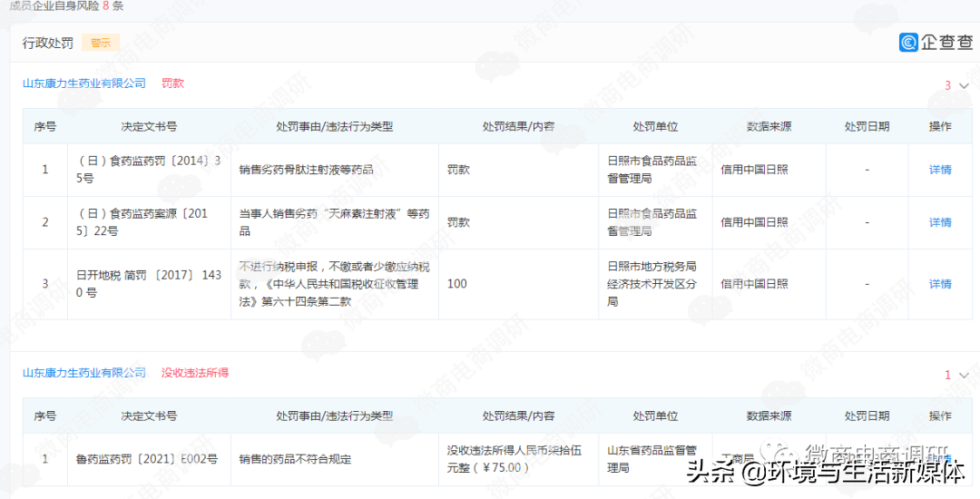Open 详情 for tax penalty row 3

pos(940,284)
